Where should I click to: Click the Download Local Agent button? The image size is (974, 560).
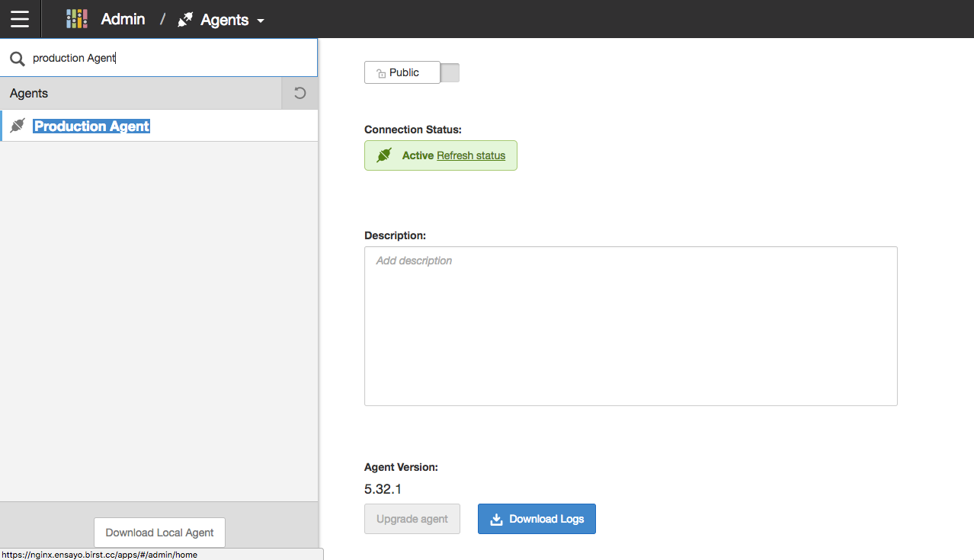click(159, 533)
